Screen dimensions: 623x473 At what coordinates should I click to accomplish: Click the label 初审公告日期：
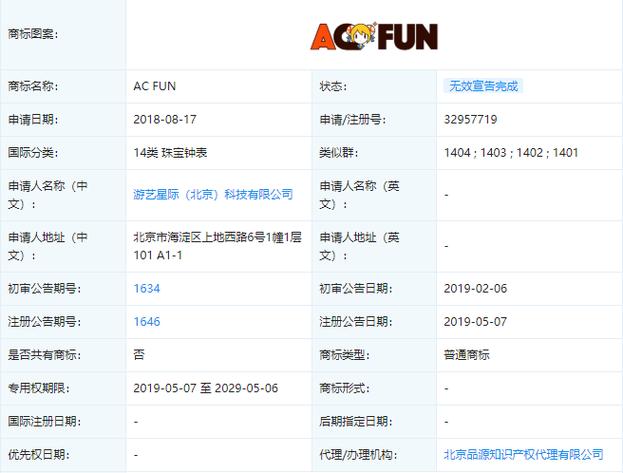356,289
